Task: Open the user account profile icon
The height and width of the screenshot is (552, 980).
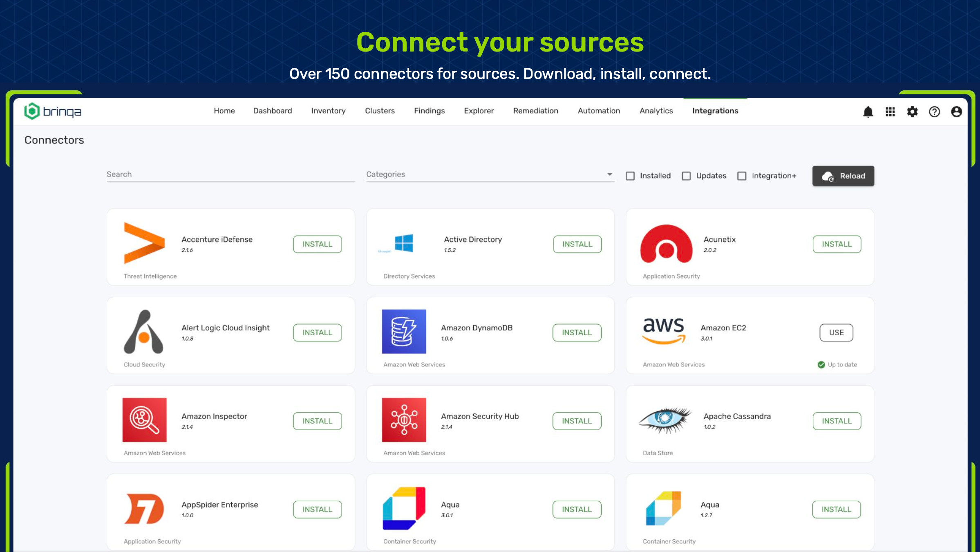Action: click(x=956, y=112)
